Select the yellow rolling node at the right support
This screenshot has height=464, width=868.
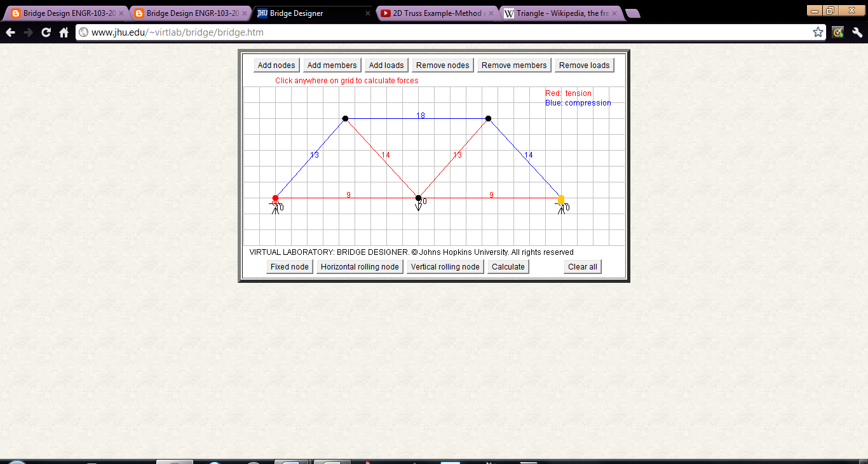[x=561, y=200]
